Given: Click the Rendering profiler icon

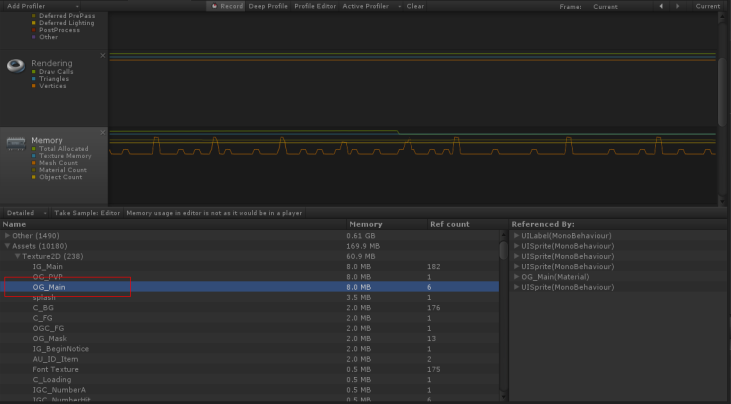Looking at the screenshot, I should (16, 66).
